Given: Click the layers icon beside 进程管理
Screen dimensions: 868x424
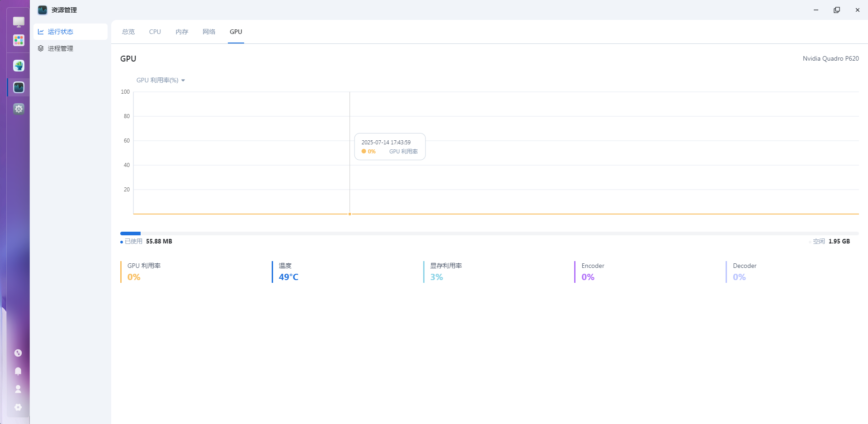Looking at the screenshot, I should pyautogui.click(x=41, y=48).
